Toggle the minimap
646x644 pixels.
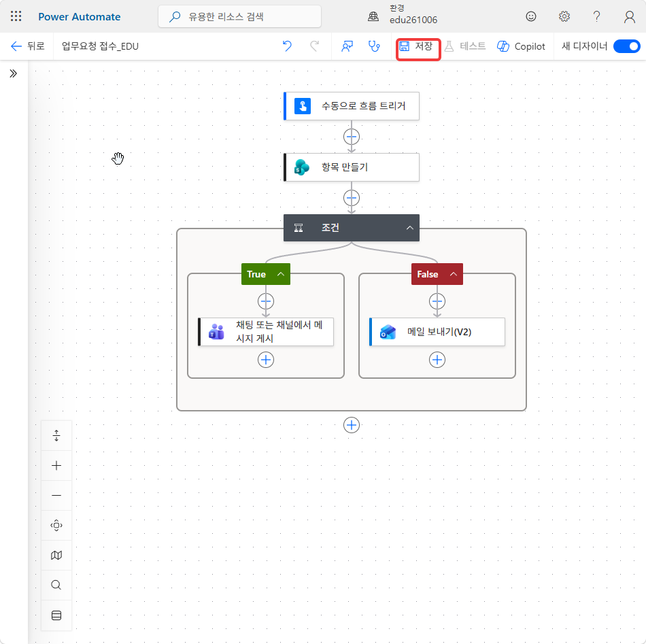click(x=56, y=556)
